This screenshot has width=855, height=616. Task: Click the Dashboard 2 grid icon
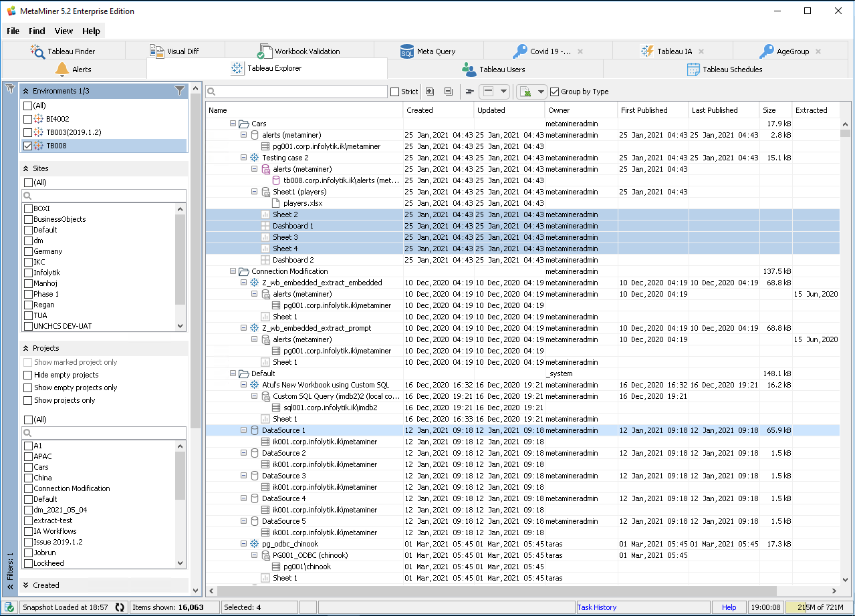265,260
